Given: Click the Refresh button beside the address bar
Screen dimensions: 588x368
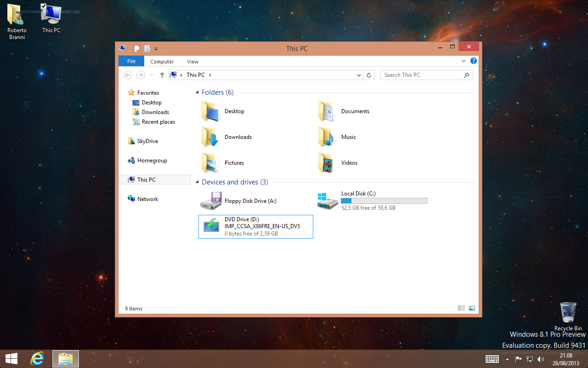Looking at the screenshot, I should (x=369, y=75).
